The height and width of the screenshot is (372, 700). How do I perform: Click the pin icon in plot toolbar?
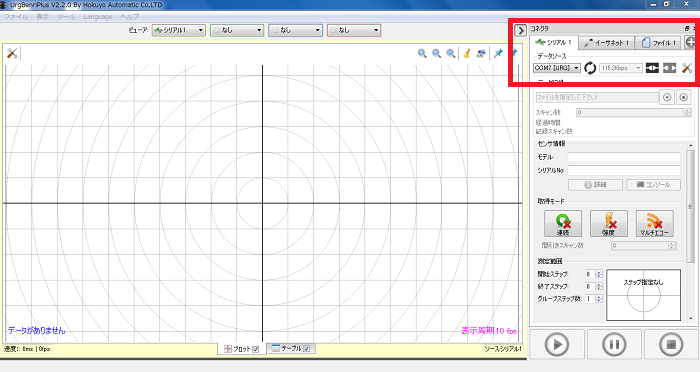[498, 54]
